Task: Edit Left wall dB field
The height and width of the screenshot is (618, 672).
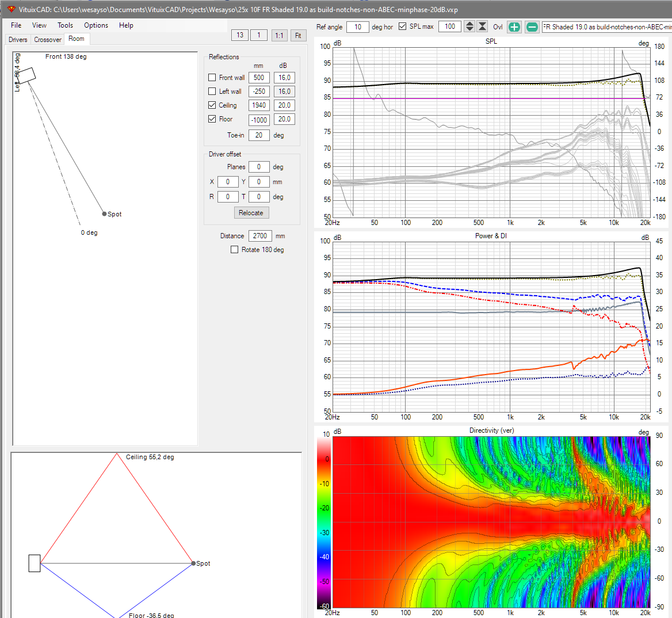Action: click(x=285, y=91)
